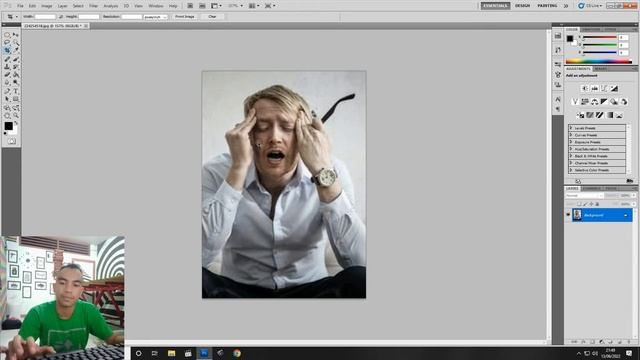Image resolution: width=640 pixels, height=360 pixels.
Task: Select the Rectangle shape tool
Action: click(16, 99)
